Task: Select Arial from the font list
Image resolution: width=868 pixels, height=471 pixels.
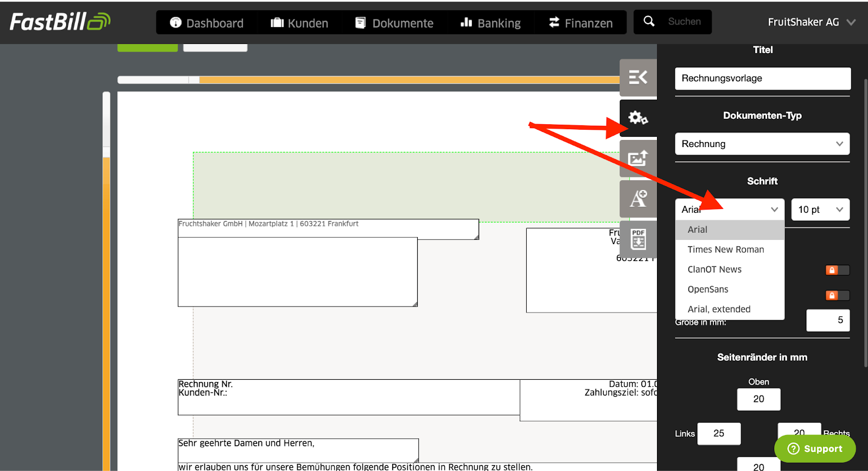Action: pos(730,230)
